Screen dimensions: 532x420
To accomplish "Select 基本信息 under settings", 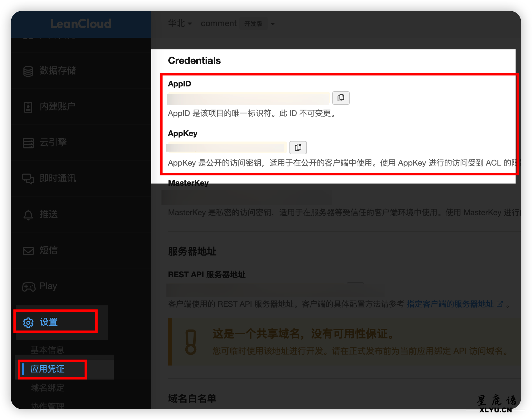I will 47,350.
